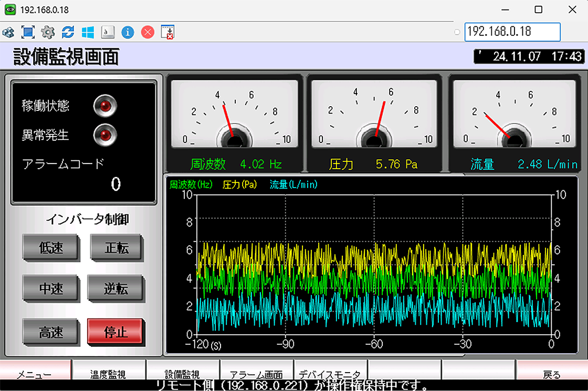Image resolution: width=588 pixels, height=391 pixels.
Task: Click the window download-with-red-X icon
Action: (x=167, y=33)
